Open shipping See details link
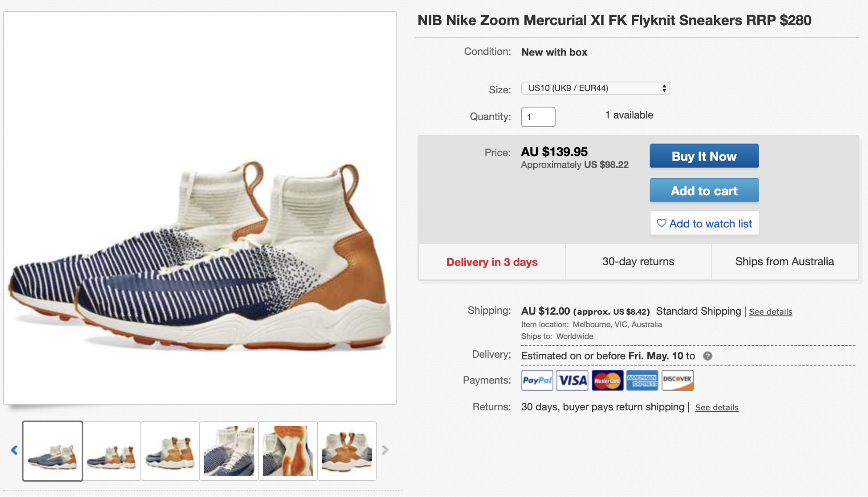 click(770, 312)
